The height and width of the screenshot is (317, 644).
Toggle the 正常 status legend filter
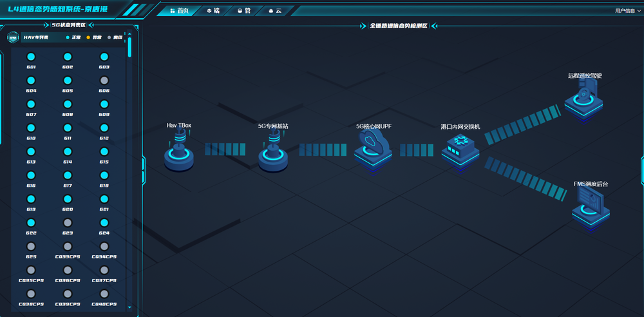coord(73,37)
